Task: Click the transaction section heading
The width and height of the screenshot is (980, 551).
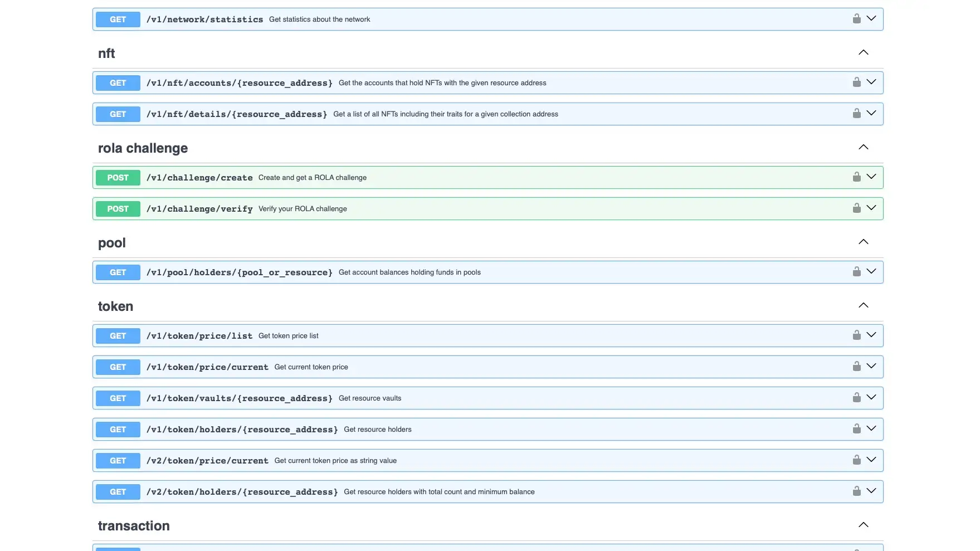Action: click(x=134, y=526)
